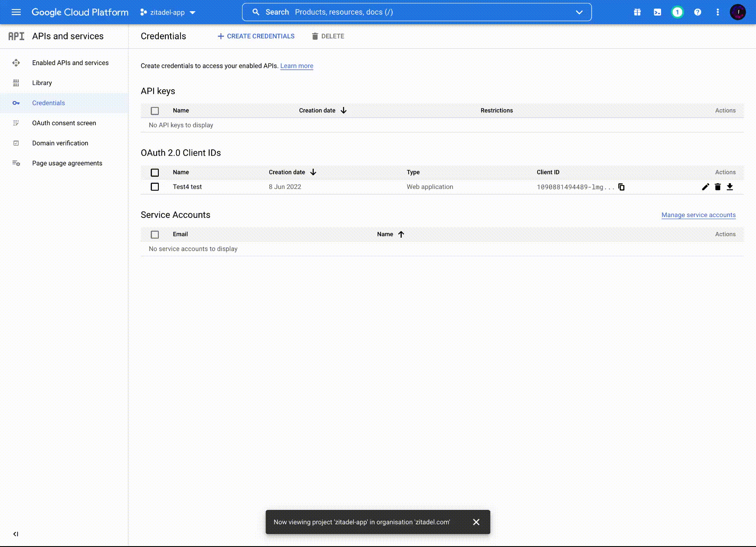This screenshot has width=756, height=547.
Task: Copy the OAuth Client ID
Action: point(621,187)
